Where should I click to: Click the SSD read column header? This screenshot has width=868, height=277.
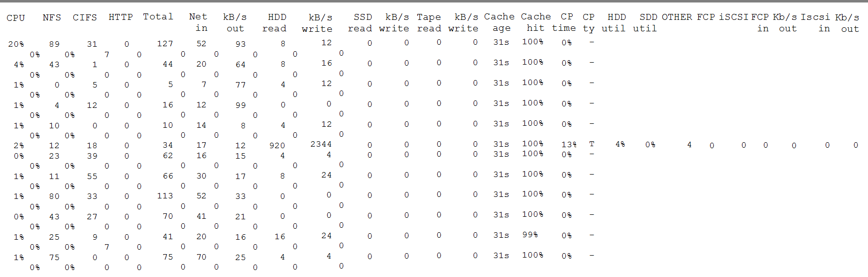coord(360,22)
